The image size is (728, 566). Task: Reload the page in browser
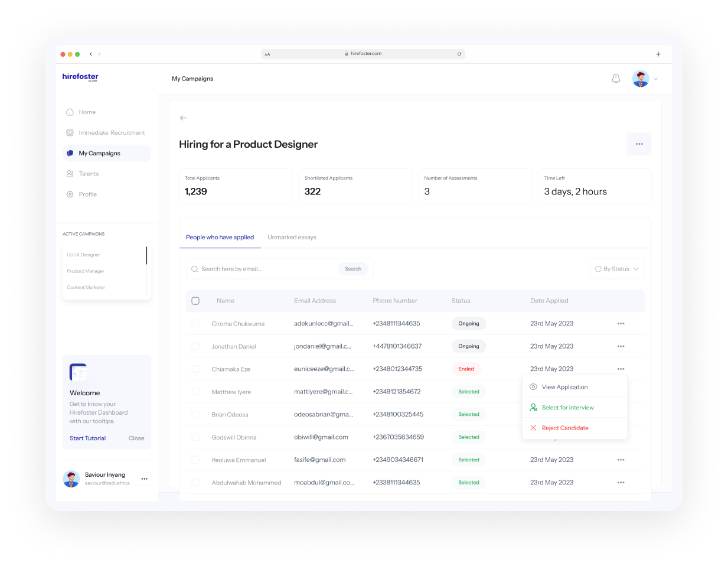point(459,54)
